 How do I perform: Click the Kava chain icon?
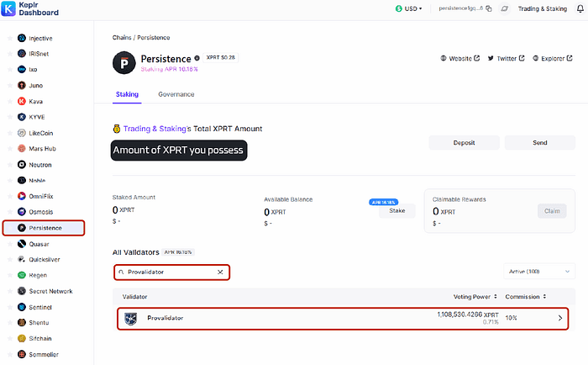coord(22,102)
